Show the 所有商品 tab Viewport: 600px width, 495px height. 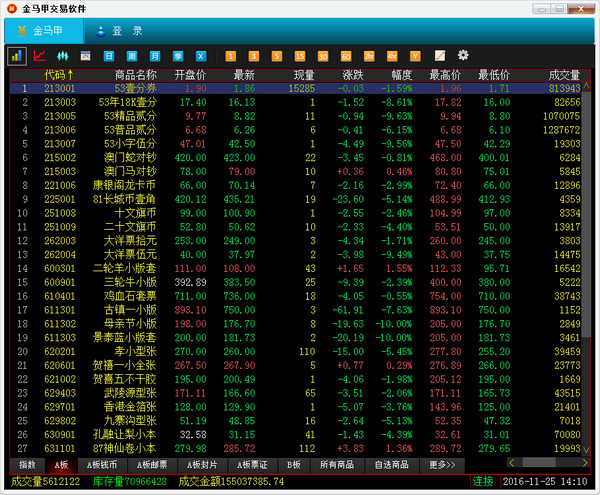coord(337,465)
